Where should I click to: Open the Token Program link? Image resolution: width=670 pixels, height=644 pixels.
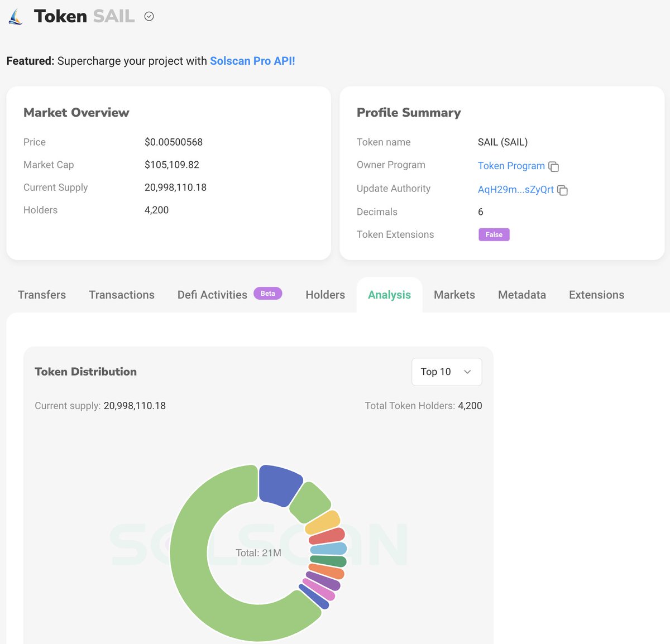511,166
